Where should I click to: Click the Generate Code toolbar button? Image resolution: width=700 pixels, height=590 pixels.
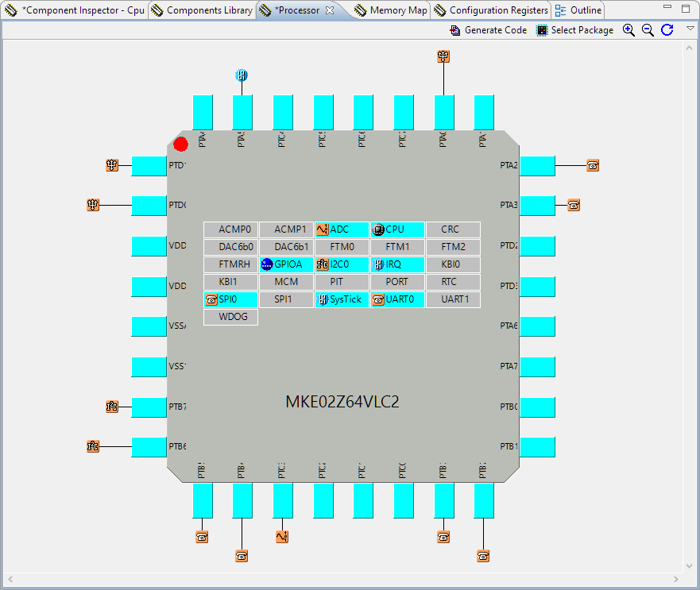tap(488, 30)
